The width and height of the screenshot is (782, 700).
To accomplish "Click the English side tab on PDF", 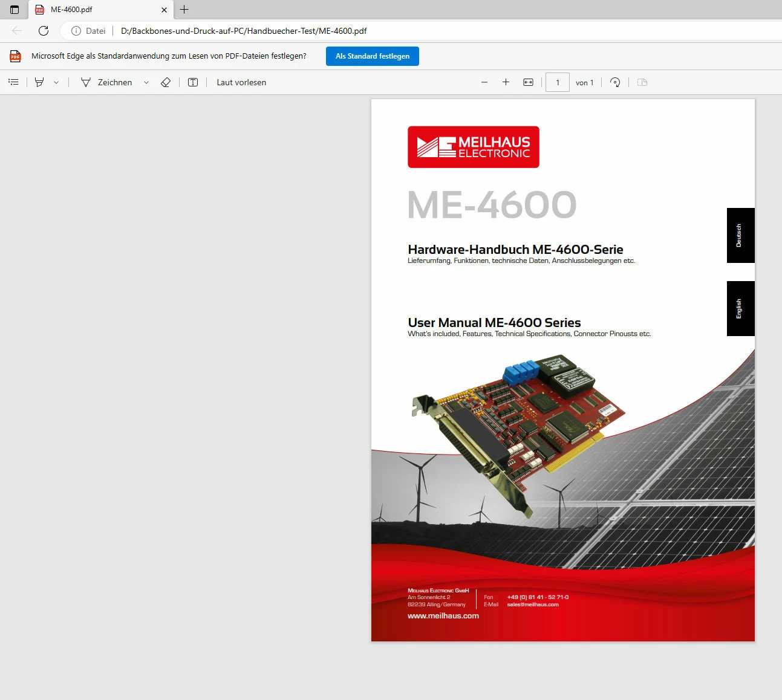I will pyautogui.click(x=740, y=308).
